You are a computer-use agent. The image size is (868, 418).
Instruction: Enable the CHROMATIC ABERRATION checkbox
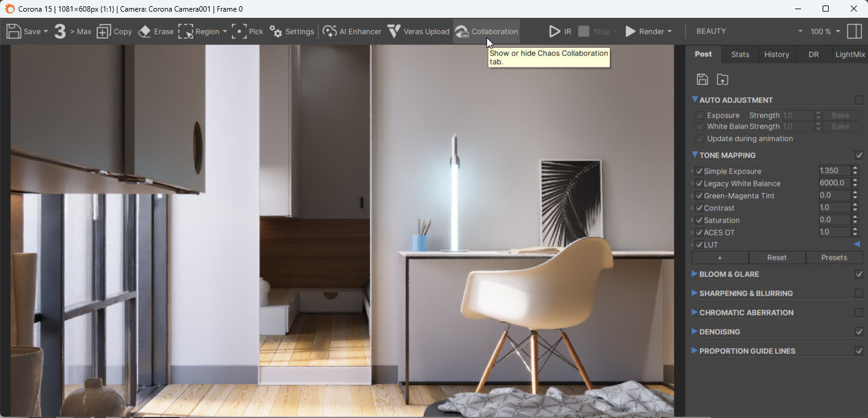pos(859,313)
